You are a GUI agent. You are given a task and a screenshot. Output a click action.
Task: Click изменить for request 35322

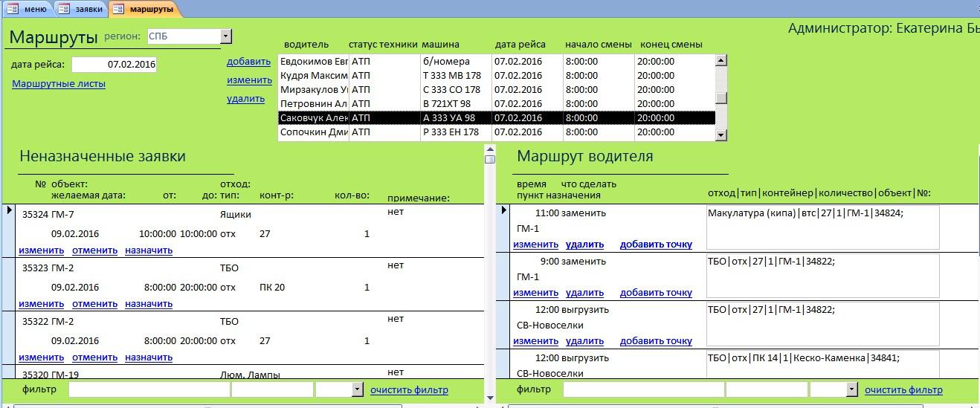point(41,357)
